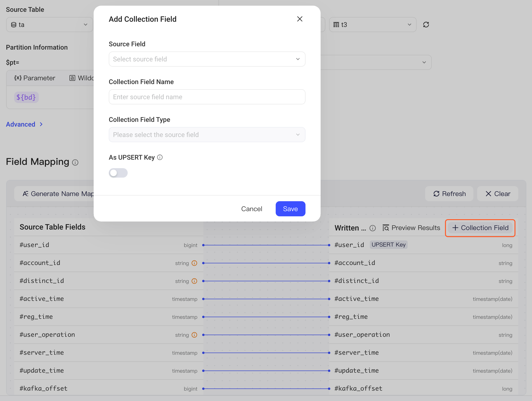This screenshot has width=532, height=401.
Task: Open the Source Field dropdown
Action: tap(207, 59)
